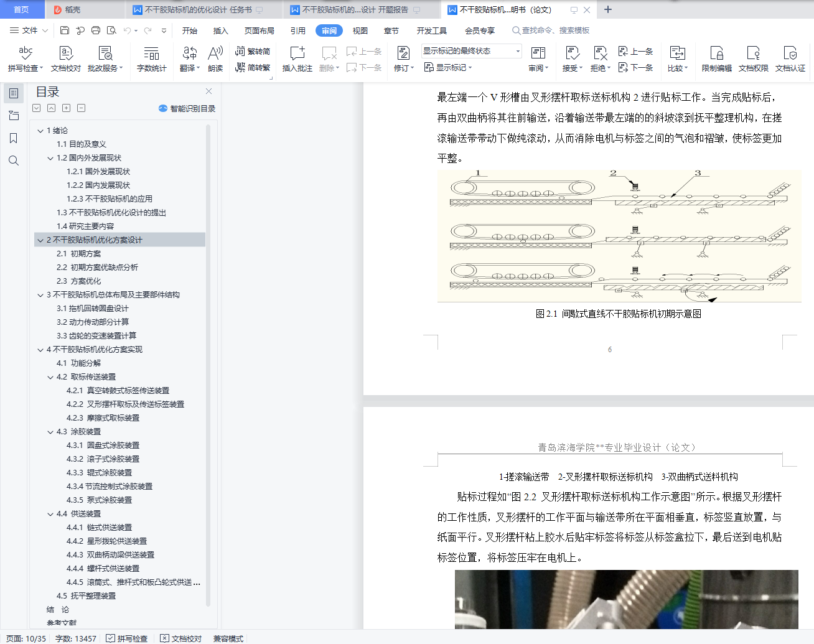Click the print preview icon

click(x=111, y=30)
